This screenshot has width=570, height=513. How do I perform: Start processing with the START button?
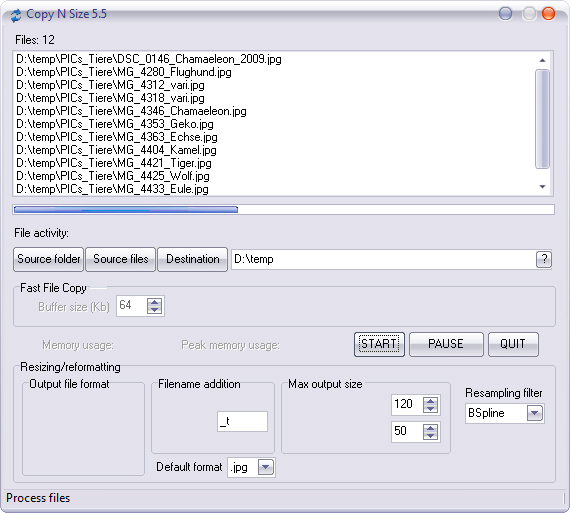tap(379, 344)
